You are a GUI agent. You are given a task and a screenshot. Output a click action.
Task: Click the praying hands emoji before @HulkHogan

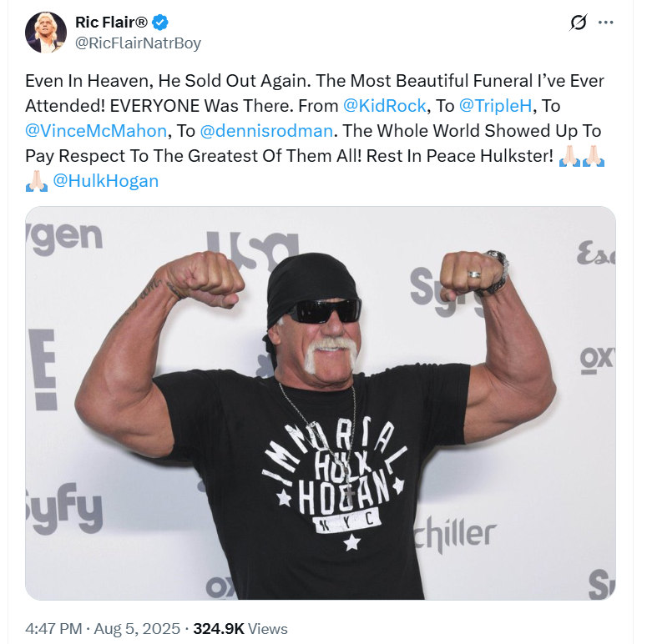pos(36,181)
